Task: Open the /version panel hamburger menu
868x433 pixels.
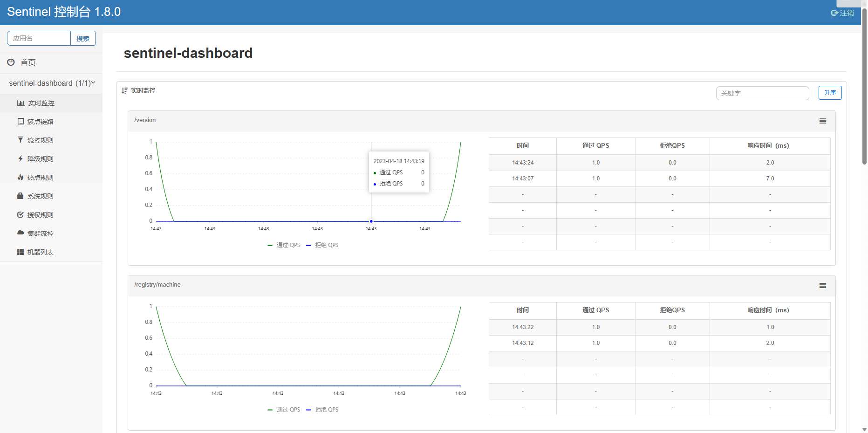Action: tap(822, 121)
